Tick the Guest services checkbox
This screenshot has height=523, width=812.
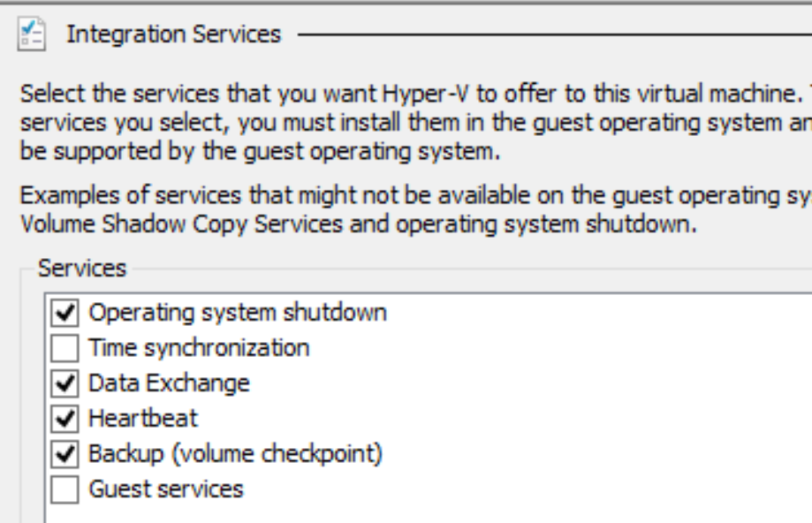click(x=65, y=489)
